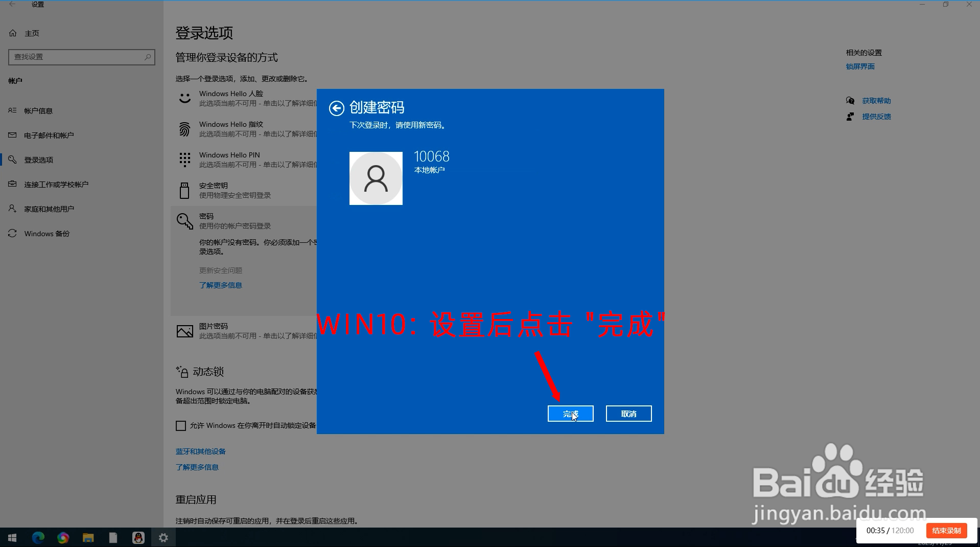Click the Settings window back arrow
The width and height of the screenshot is (980, 547).
pos(12,4)
